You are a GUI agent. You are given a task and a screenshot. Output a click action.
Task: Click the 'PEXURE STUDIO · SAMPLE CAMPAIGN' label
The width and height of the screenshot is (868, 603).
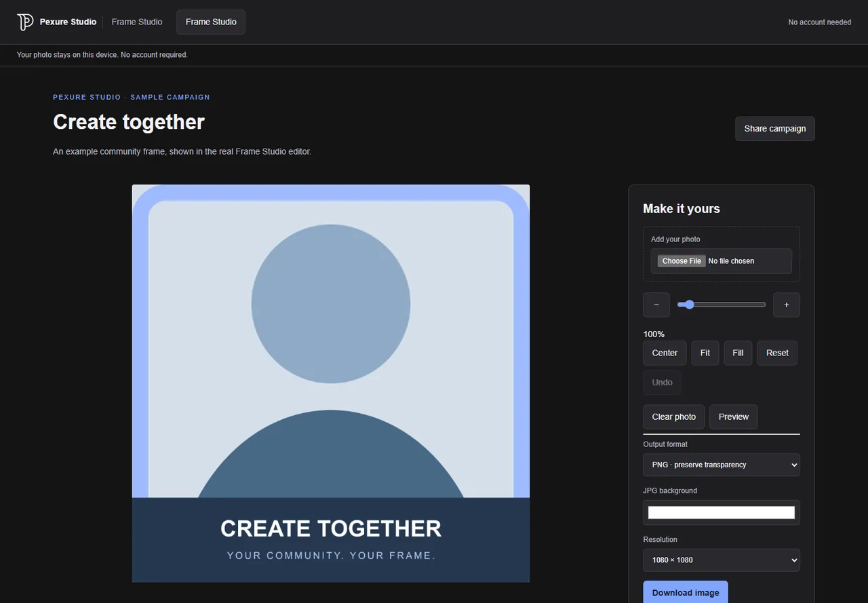[x=132, y=98]
